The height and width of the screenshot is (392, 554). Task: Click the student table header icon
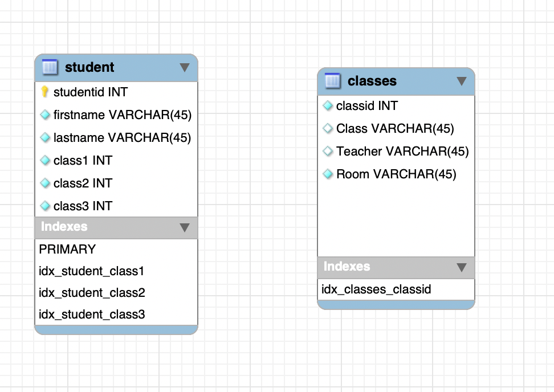point(50,67)
